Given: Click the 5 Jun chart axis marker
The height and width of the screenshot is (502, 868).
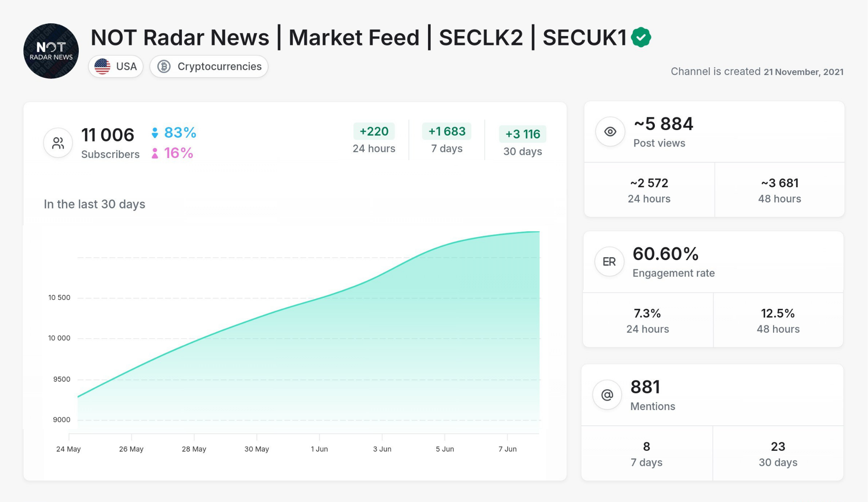Looking at the screenshot, I should pyautogui.click(x=445, y=449).
